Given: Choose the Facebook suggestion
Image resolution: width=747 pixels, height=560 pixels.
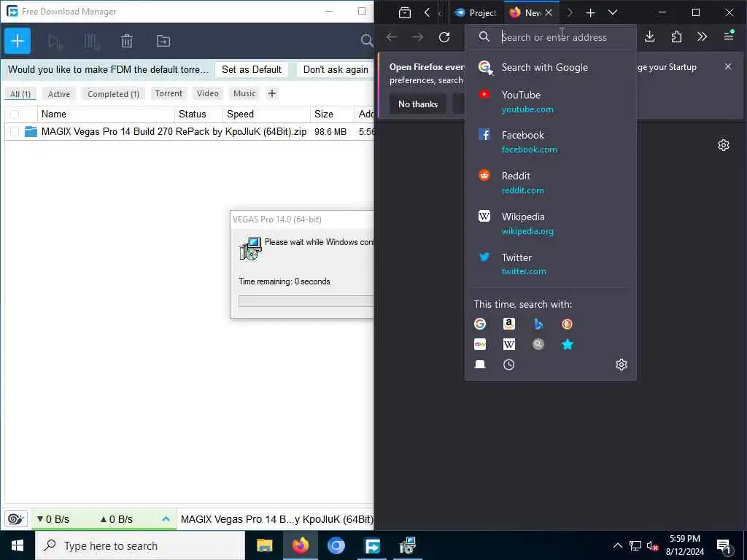Looking at the screenshot, I should click(550, 142).
